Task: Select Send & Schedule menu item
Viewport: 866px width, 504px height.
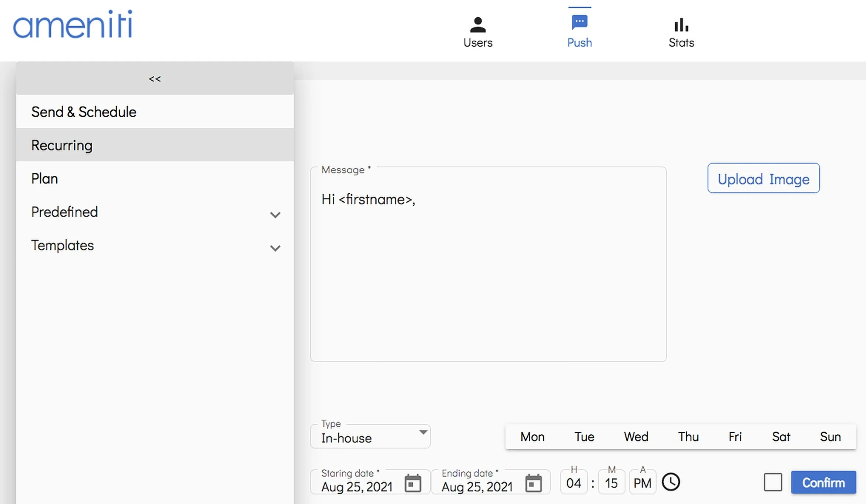Action: (84, 112)
